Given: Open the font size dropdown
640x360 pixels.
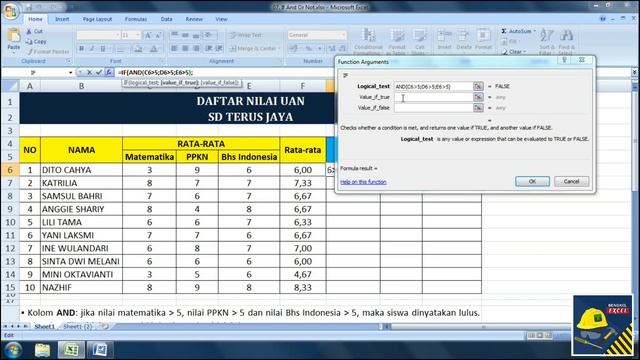Looking at the screenshot, I should pos(138,36).
